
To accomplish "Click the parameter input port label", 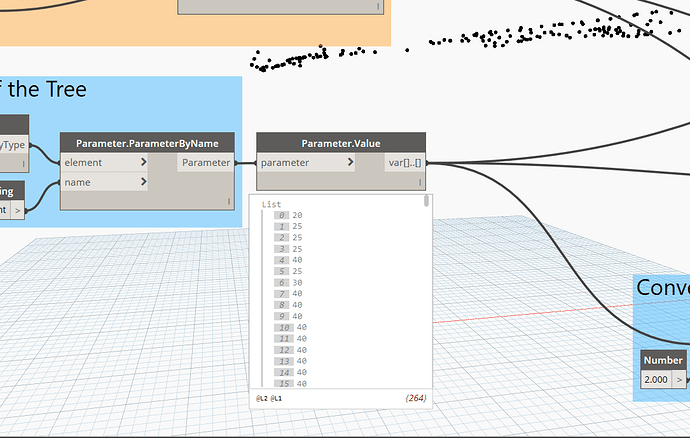I will pyautogui.click(x=285, y=162).
